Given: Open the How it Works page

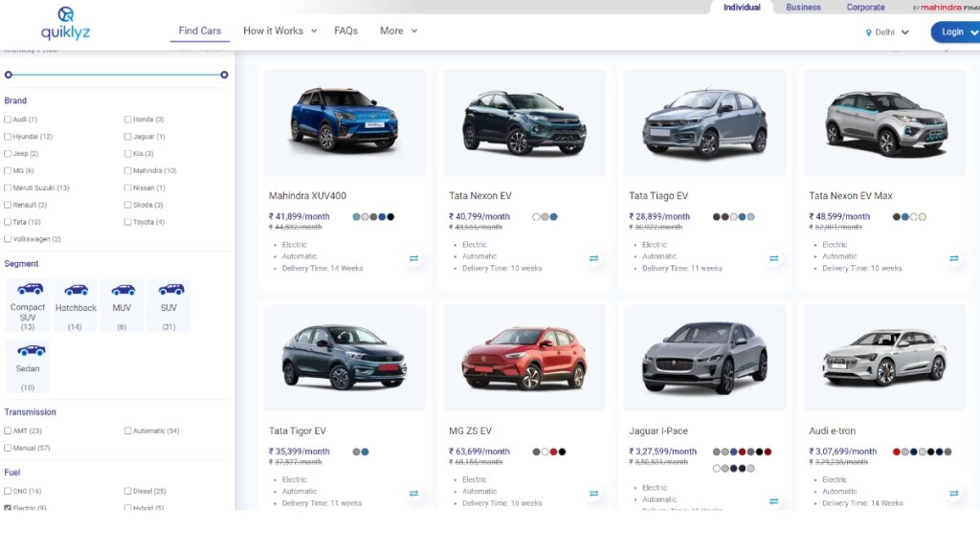Looking at the screenshot, I should point(273,31).
